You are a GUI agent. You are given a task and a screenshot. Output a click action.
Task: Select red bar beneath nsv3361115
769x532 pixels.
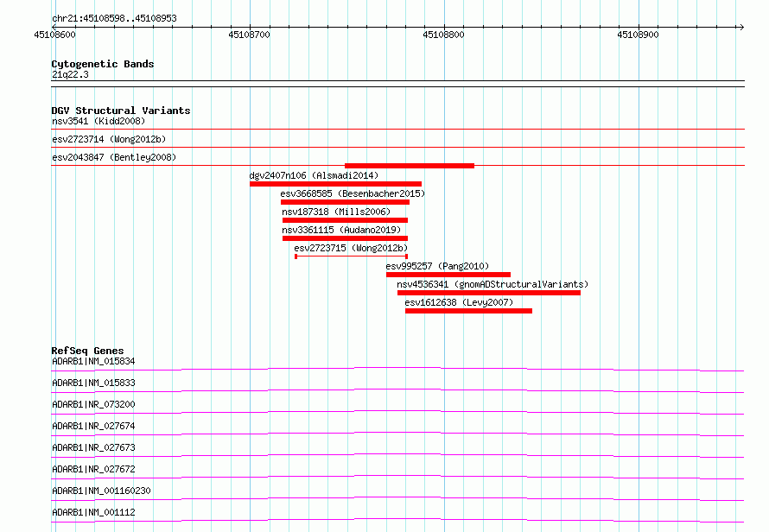346,238
